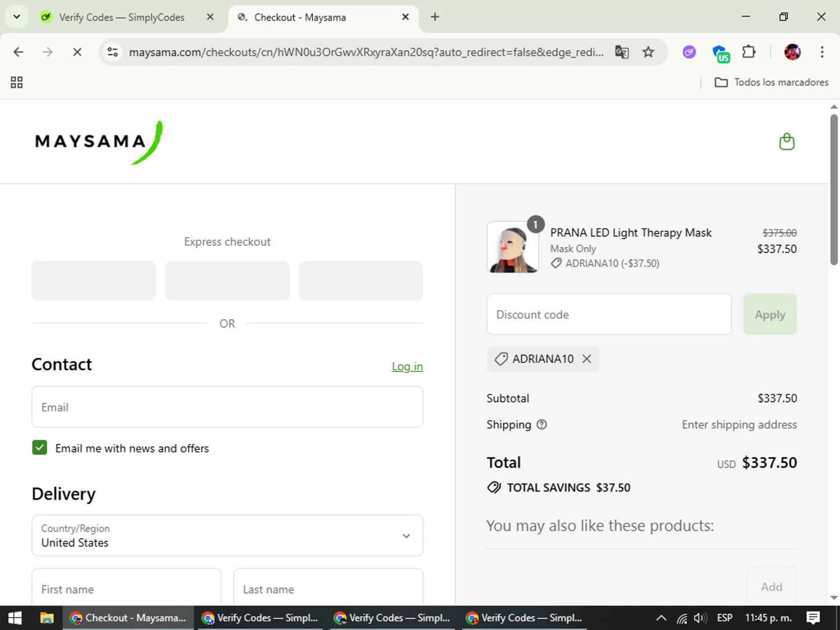The height and width of the screenshot is (630, 840).
Task: Switch to Checkout - Maysama taskbar window
Action: (128, 618)
